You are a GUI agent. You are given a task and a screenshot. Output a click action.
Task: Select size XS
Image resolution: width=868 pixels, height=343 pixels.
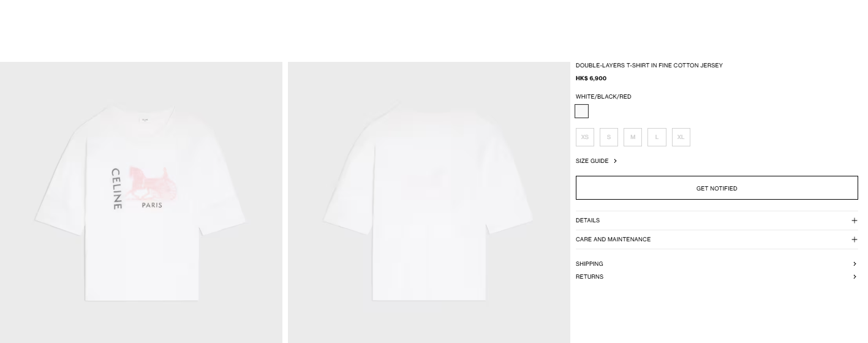point(585,137)
